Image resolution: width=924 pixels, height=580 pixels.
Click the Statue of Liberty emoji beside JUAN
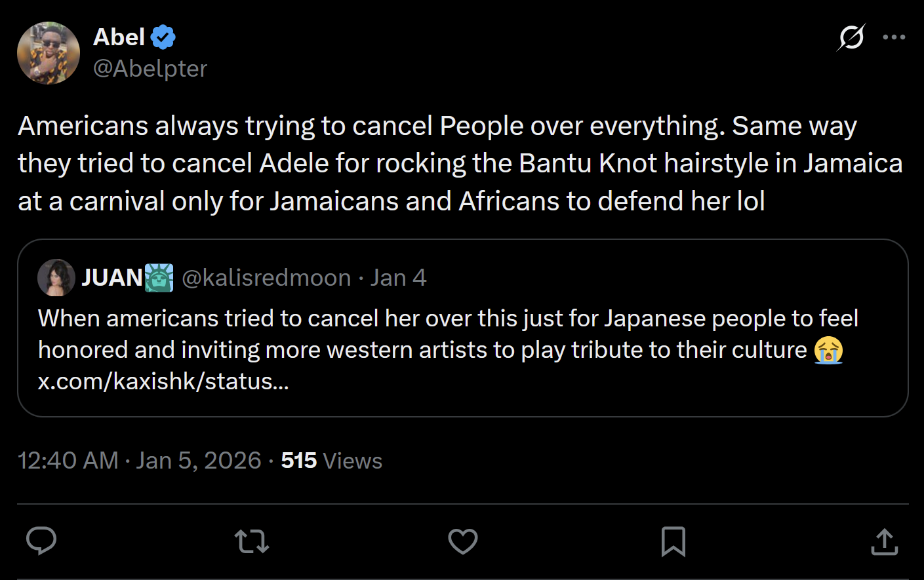tap(159, 278)
